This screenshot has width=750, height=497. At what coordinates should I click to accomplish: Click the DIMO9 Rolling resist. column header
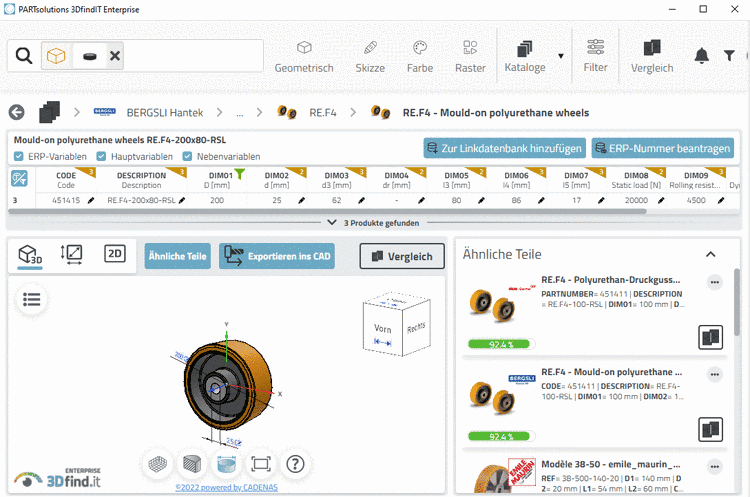point(695,180)
